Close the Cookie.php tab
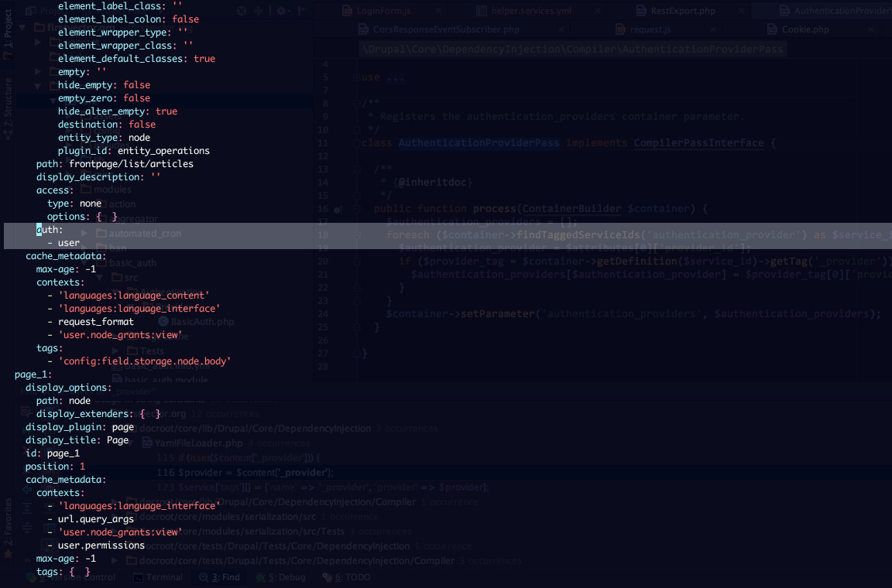892x588 pixels. (870, 29)
